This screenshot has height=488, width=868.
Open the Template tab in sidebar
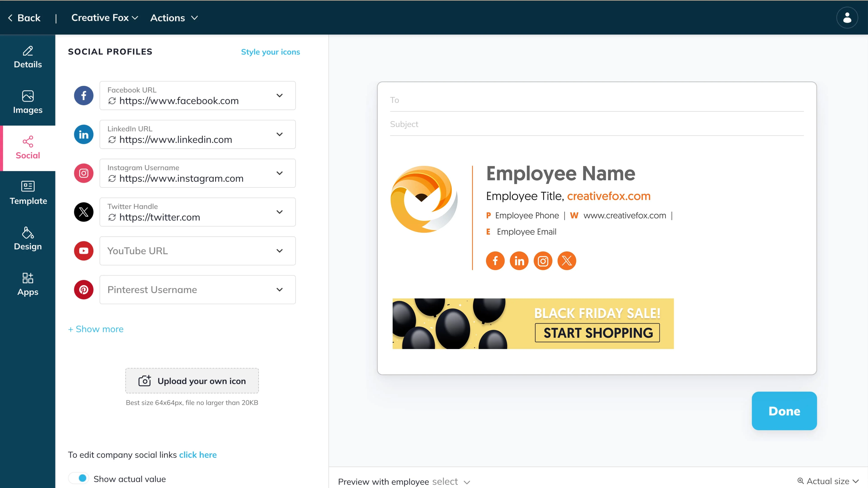click(28, 193)
